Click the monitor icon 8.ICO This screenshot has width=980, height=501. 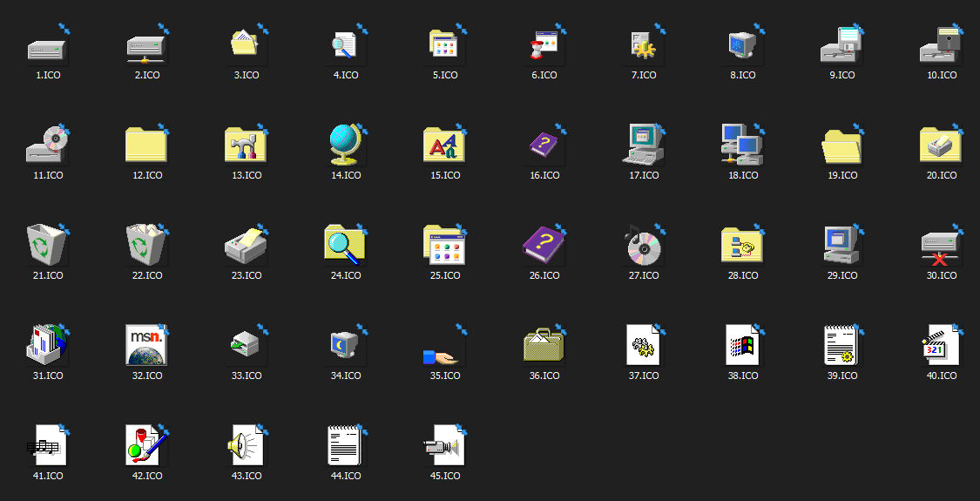[x=742, y=45]
